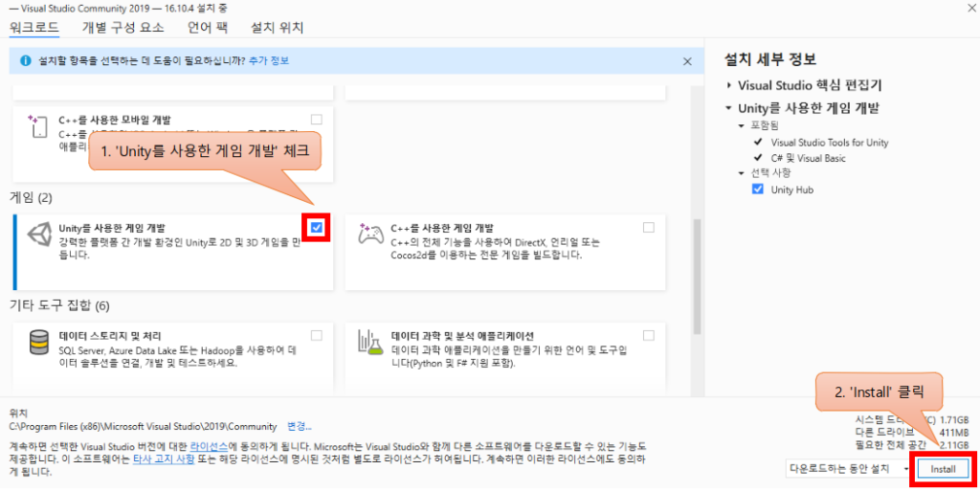
Task: Open the '추가 정보' link
Action: pyautogui.click(x=269, y=60)
